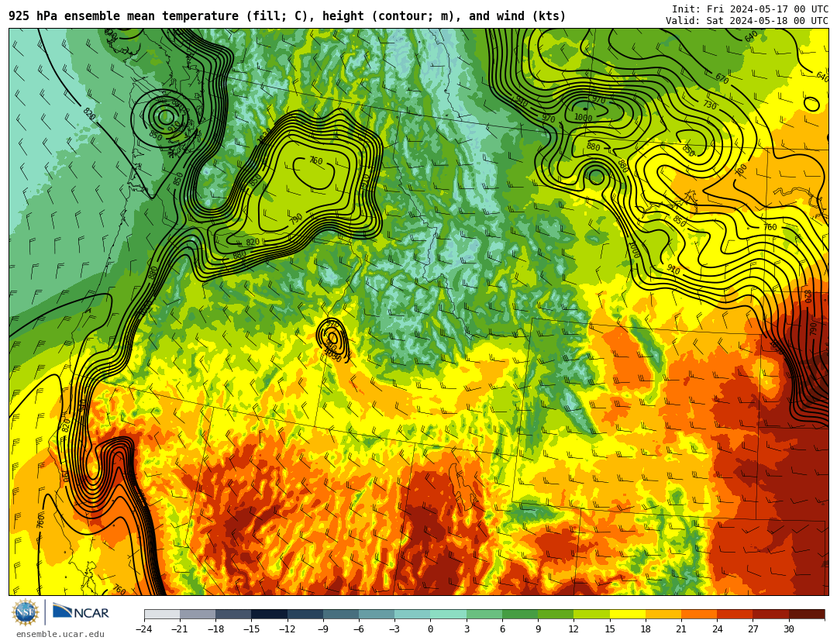Click the '18' colorbar tick label
The height and width of the screenshot is (644, 837).
click(x=646, y=629)
